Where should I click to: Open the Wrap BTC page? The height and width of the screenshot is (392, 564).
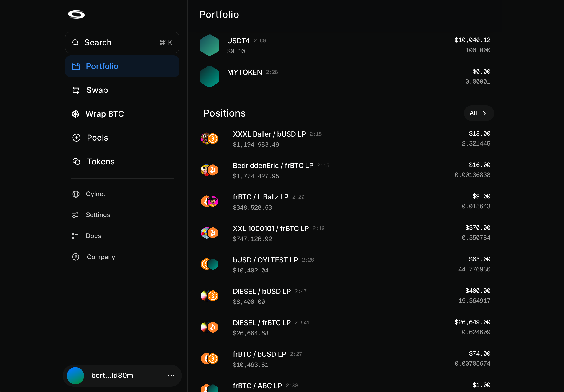click(122, 114)
